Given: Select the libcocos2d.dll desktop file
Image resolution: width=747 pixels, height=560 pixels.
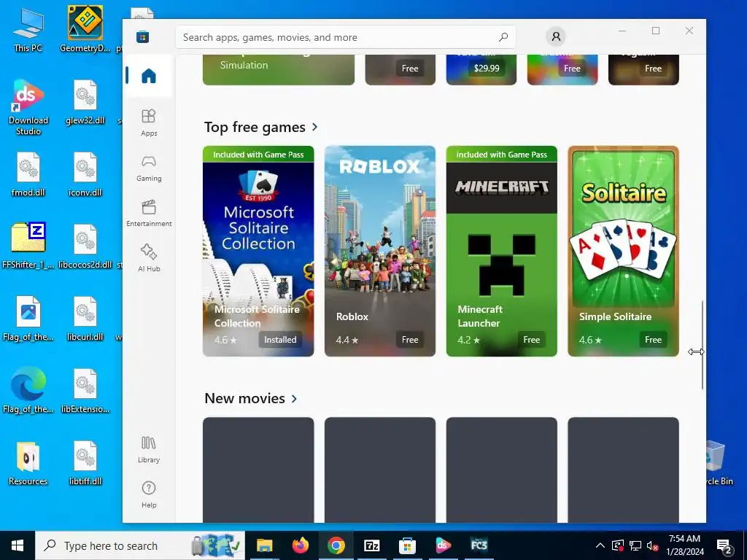Looking at the screenshot, I should (85, 246).
